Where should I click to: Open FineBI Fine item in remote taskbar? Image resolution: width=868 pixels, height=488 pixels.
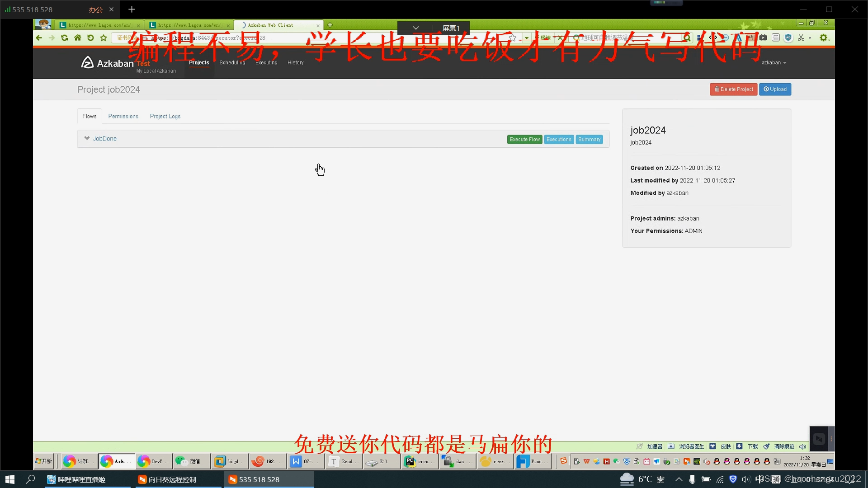533,461
